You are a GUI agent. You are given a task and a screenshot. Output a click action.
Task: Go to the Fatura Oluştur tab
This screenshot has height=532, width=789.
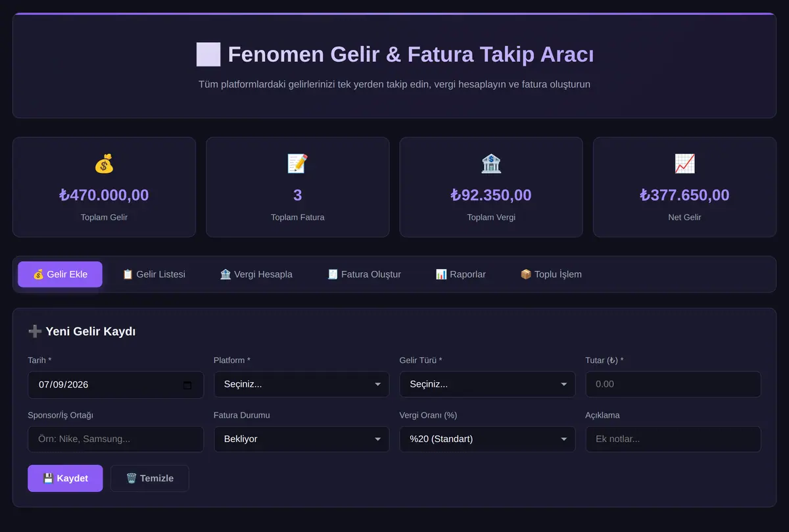click(364, 274)
